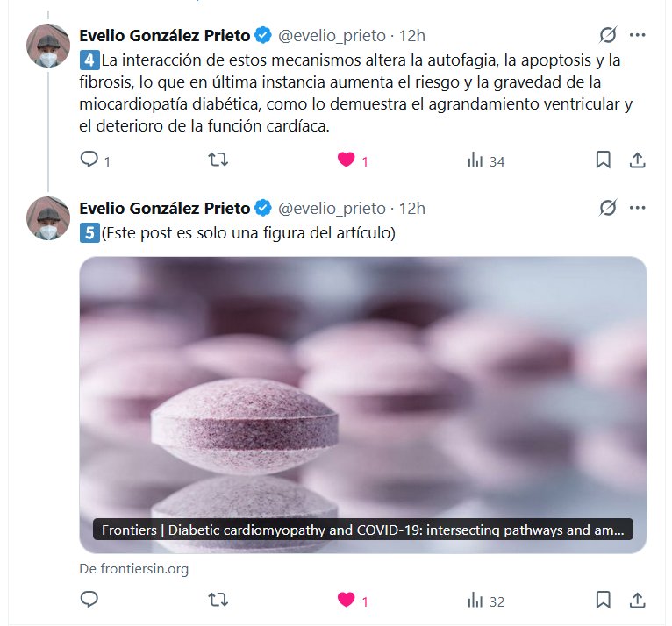Open more options menu for tweet 5
672x626 pixels.
pyautogui.click(x=637, y=208)
